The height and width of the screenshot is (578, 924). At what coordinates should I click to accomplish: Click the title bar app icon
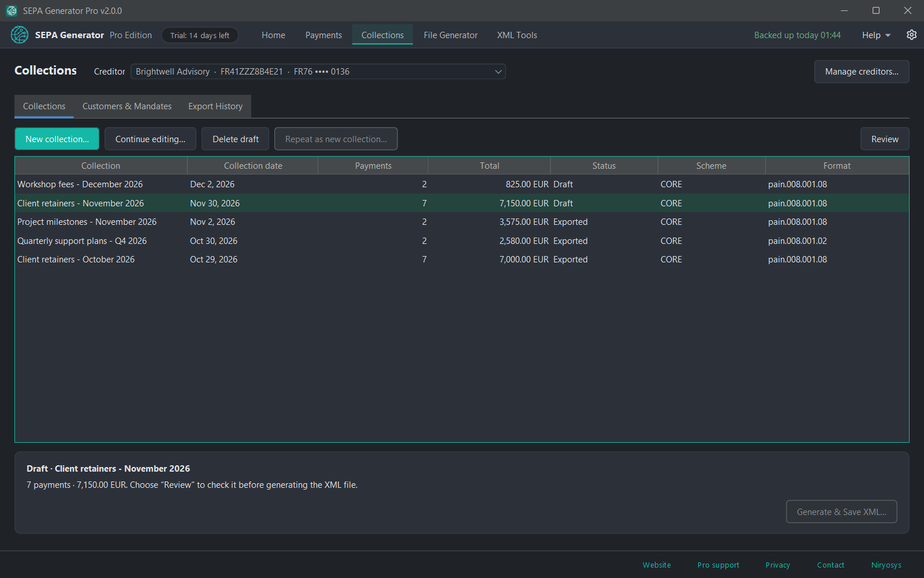tap(12, 10)
